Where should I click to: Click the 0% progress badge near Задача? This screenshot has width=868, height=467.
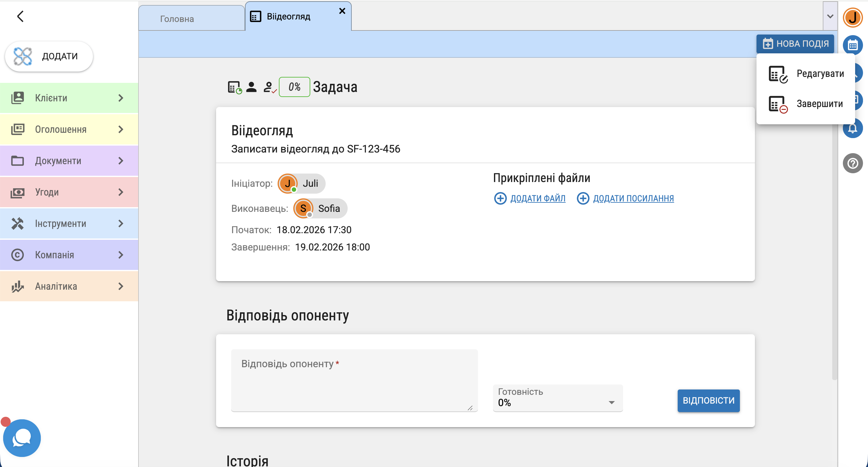click(294, 87)
